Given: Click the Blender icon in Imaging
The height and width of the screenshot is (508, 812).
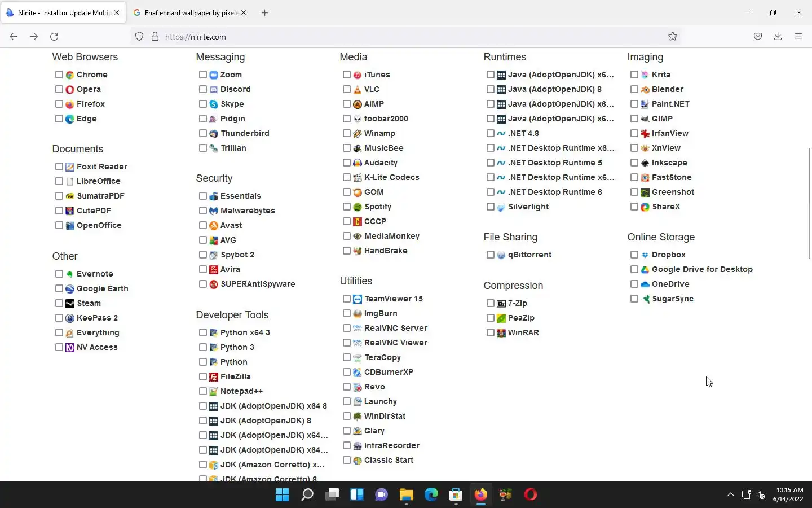Looking at the screenshot, I should point(645,89).
